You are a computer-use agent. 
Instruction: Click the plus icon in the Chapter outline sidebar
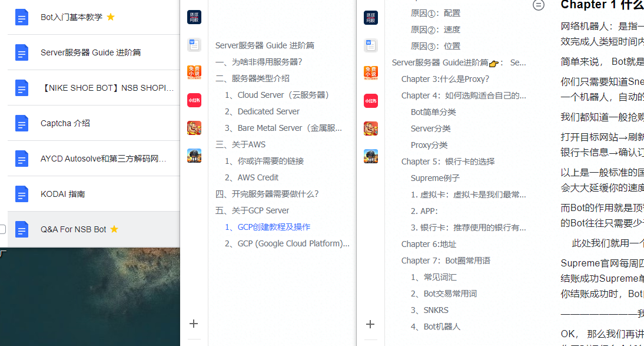pyautogui.click(x=370, y=324)
